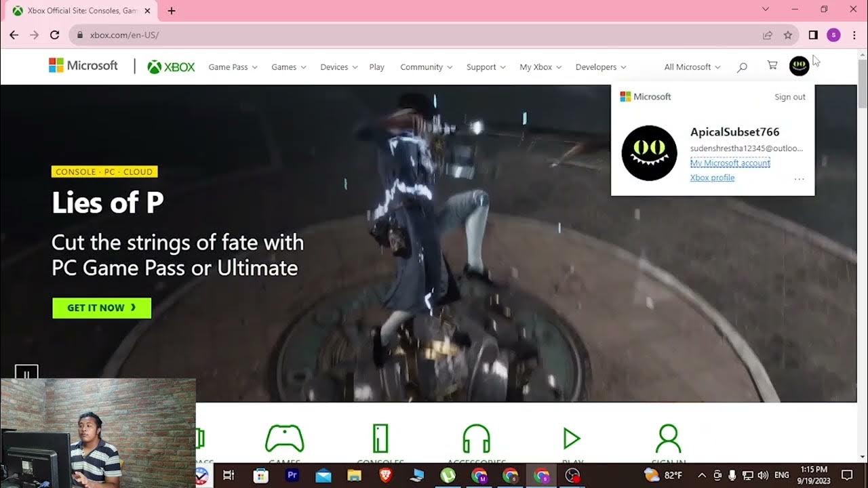The image size is (868, 488).
Task: Expand the All Microsoft menu
Action: click(692, 67)
